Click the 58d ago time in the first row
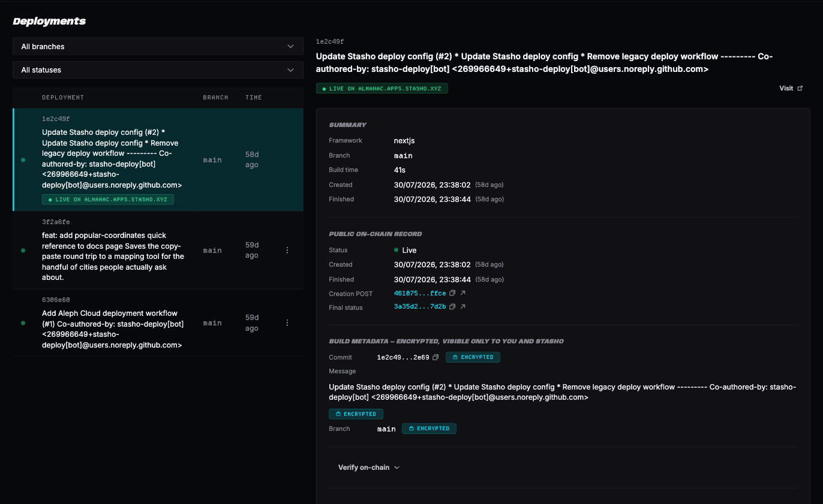The height and width of the screenshot is (504, 823). click(x=252, y=159)
